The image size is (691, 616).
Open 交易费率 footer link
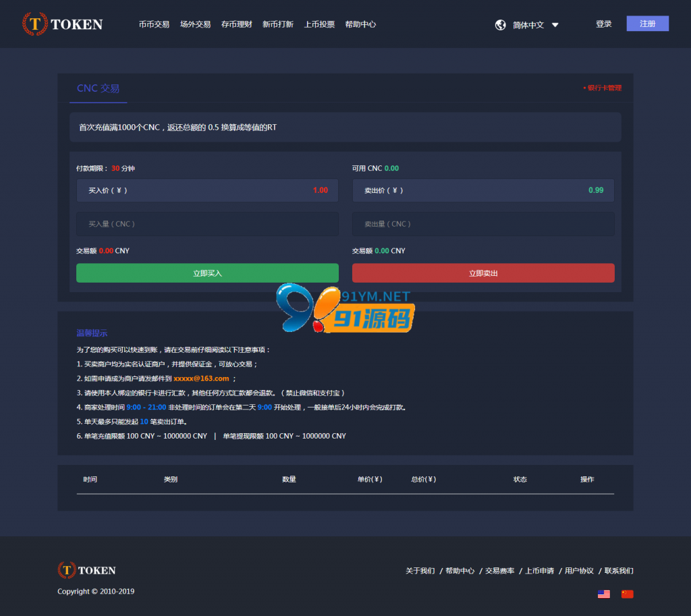(x=500, y=571)
